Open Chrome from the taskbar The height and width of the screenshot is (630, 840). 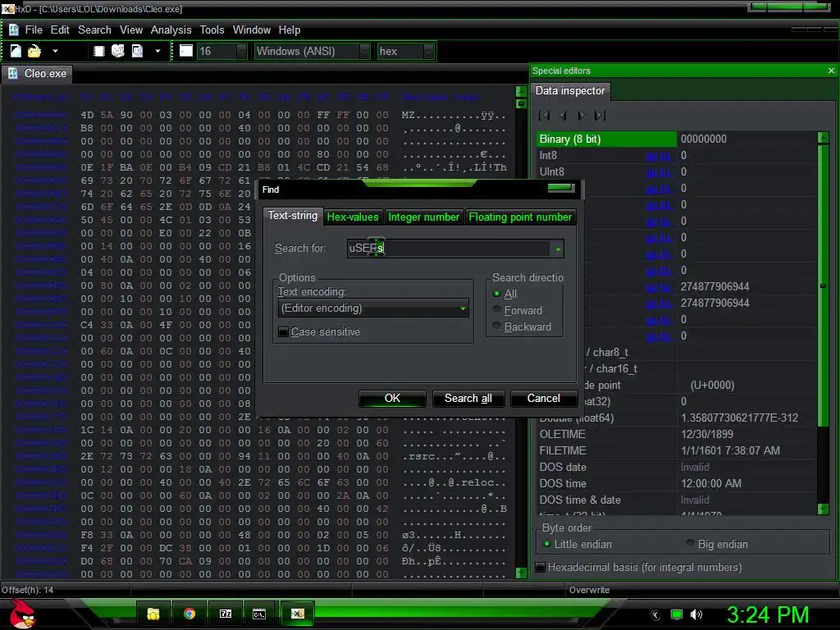(189, 614)
